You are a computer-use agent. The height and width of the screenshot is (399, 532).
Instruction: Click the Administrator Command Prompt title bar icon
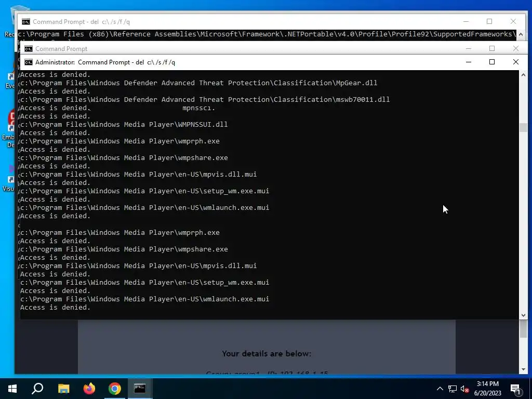29,62
